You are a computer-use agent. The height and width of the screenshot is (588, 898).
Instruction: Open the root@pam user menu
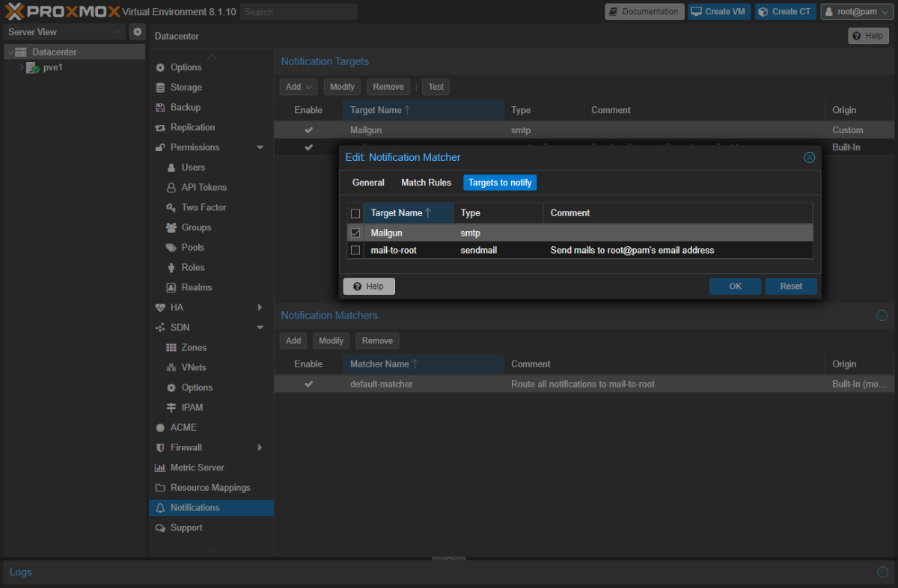click(x=857, y=12)
